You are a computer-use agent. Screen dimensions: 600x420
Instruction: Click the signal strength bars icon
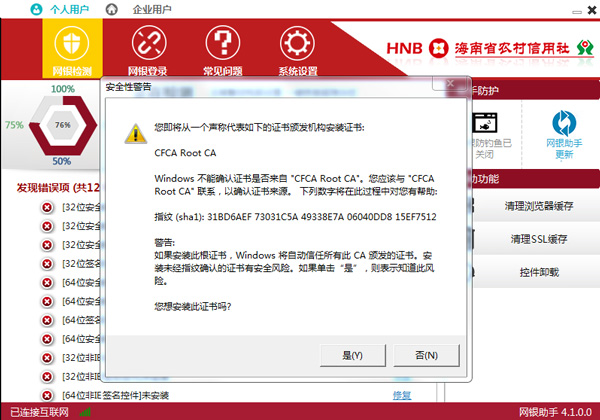(85, 412)
